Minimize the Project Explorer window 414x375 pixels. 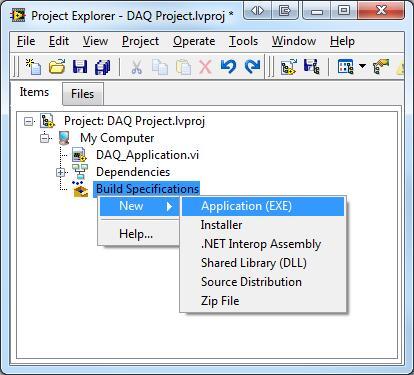tap(316, 11)
